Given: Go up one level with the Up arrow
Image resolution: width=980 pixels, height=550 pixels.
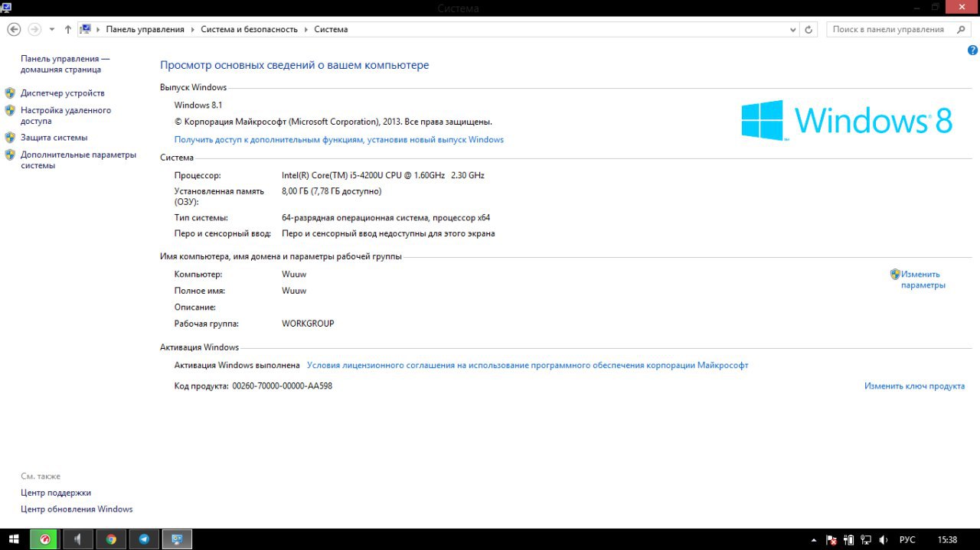Looking at the screenshot, I should pyautogui.click(x=68, y=29).
